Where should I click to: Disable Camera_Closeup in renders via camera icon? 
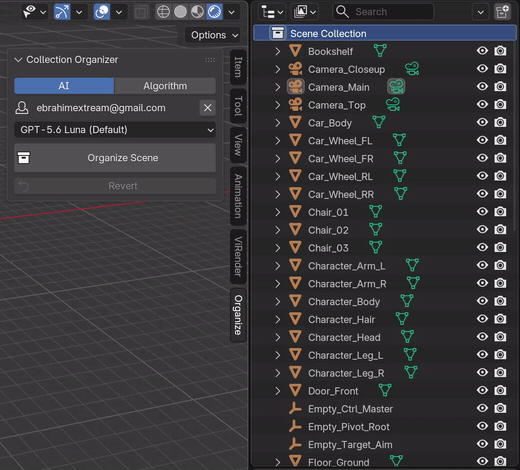(500, 68)
